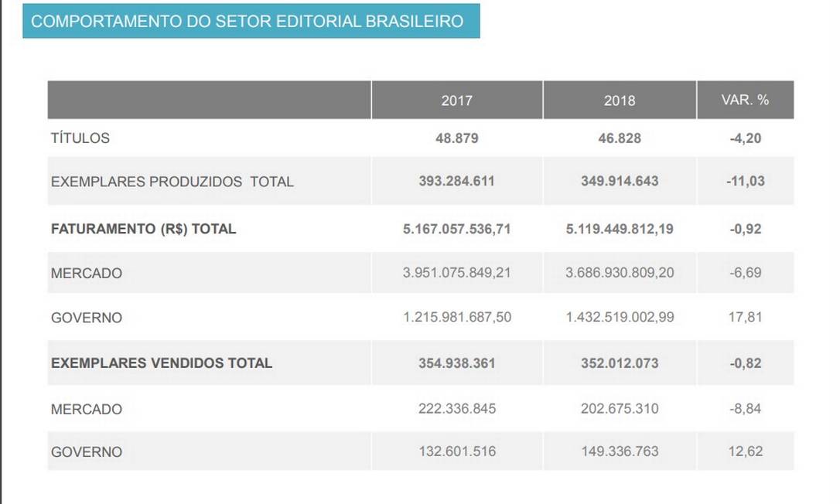Screen dimensions: 840x504
Task: Select the TÍTULOS row label
Action: [x=80, y=138]
